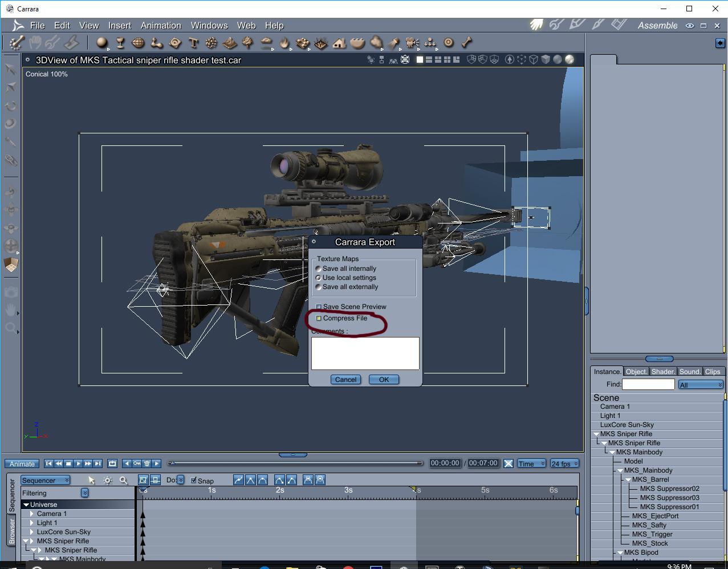Expand the Camera 1 track in sequencer
The height and width of the screenshot is (569, 728).
pos(32,514)
